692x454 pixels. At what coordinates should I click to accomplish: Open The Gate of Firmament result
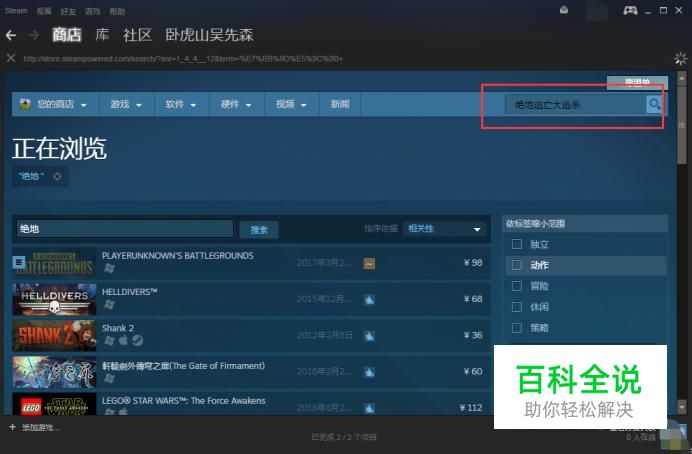point(252,371)
